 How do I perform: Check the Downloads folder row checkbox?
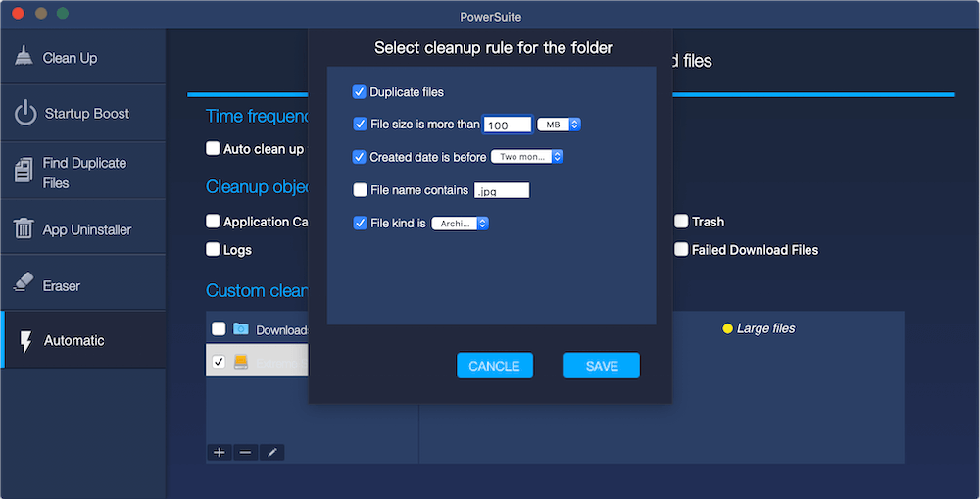click(x=219, y=329)
